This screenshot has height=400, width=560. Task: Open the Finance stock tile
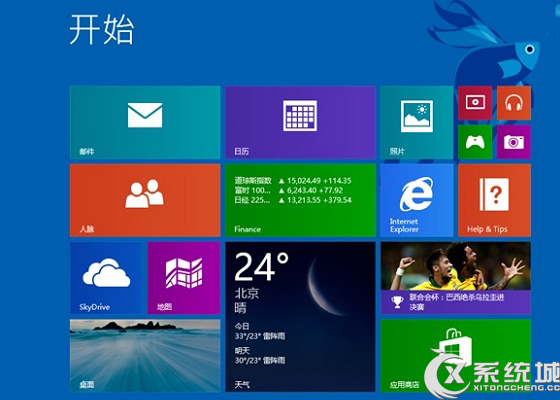coord(300,200)
